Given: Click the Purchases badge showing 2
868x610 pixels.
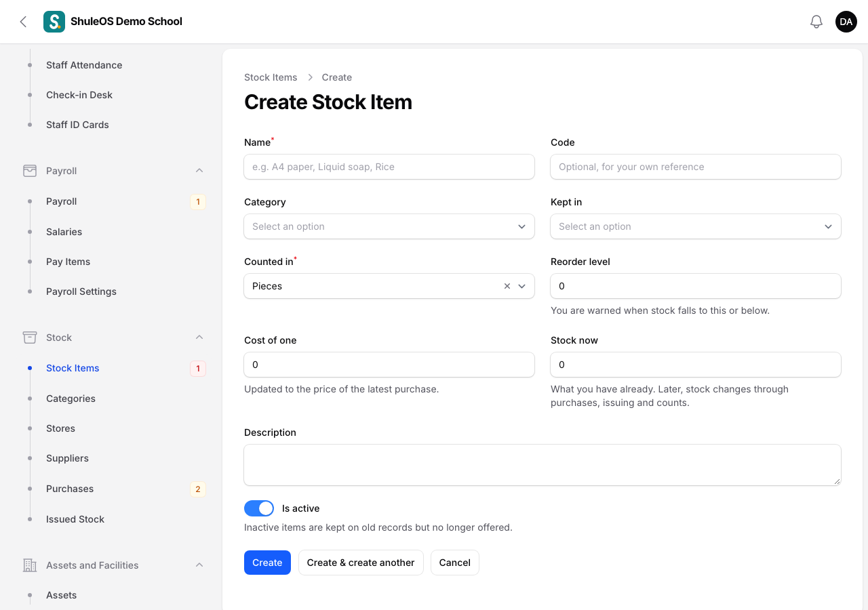Looking at the screenshot, I should tap(198, 489).
